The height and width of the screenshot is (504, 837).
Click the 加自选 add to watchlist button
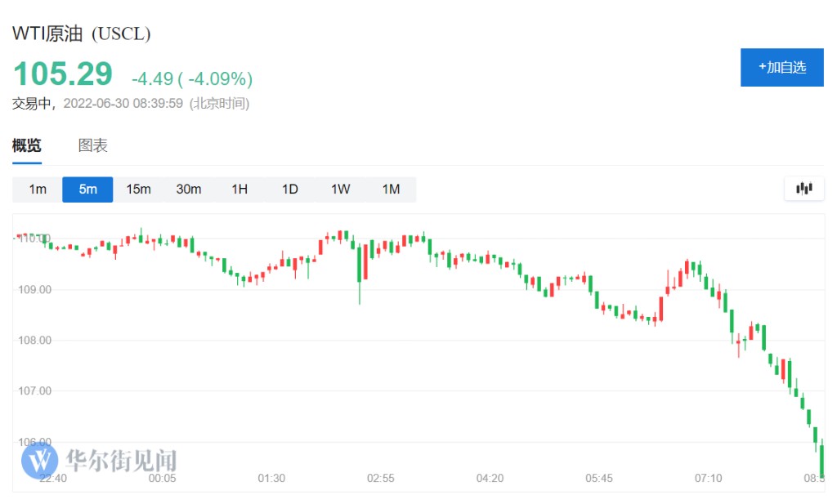[x=781, y=67]
